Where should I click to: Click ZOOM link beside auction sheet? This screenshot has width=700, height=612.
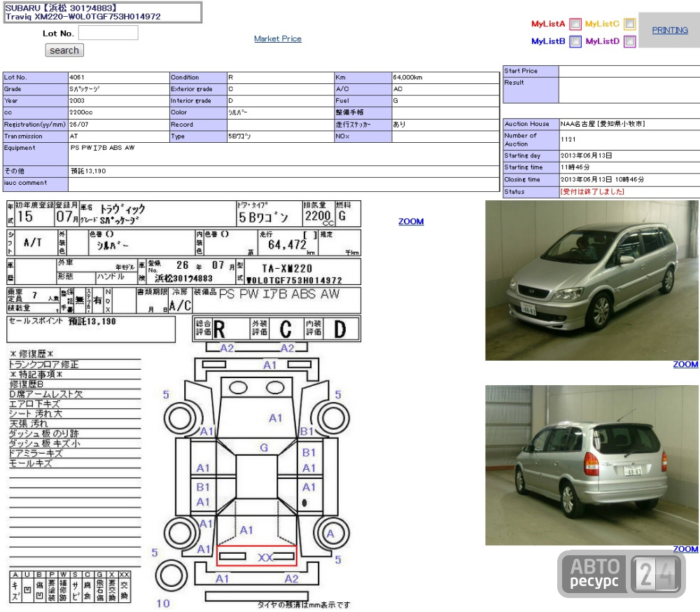click(411, 221)
